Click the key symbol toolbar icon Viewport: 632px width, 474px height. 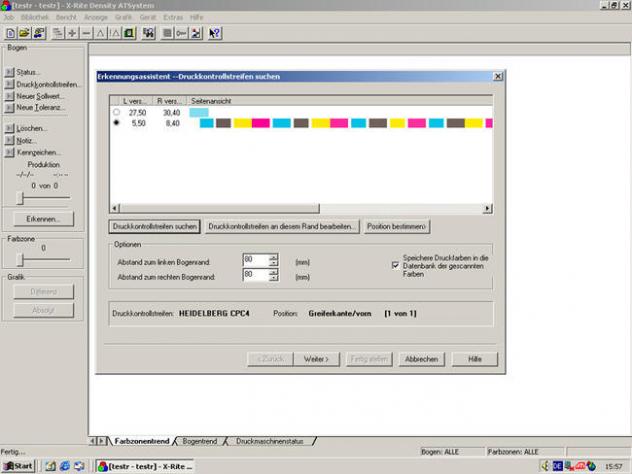tap(181, 33)
